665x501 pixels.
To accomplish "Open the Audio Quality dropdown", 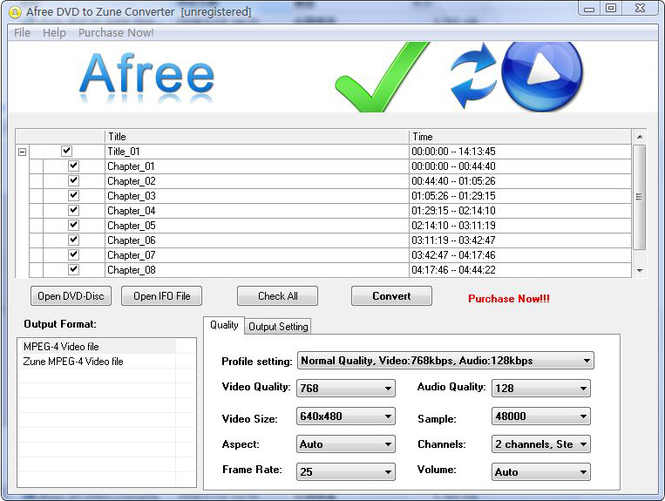I will click(x=541, y=388).
